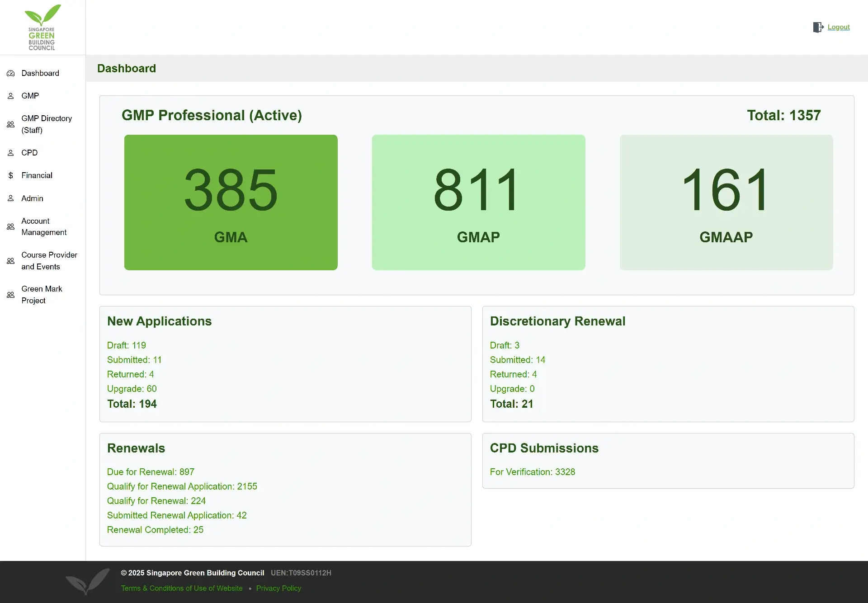Click the light green GMAP 811 tile
Screen dimensions: 868x603
tap(478, 203)
